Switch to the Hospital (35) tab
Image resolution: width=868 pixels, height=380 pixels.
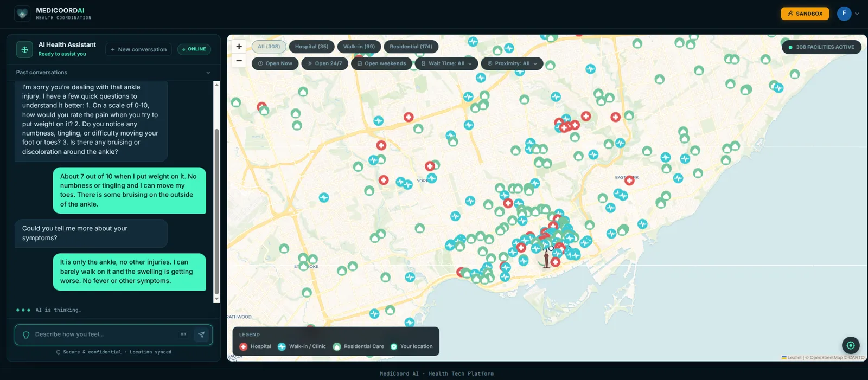tap(312, 47)
